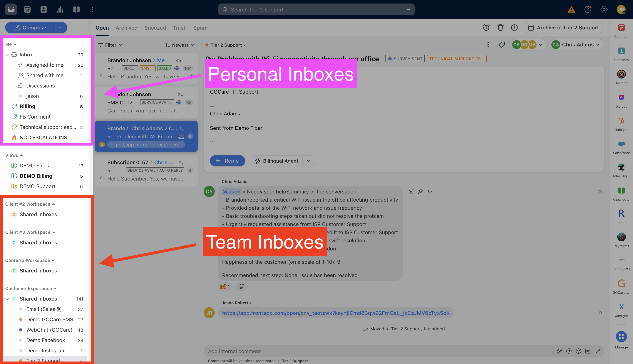Open the Newest sort dropdown
The height and width of the screenshot is (364, 633).
179,45
